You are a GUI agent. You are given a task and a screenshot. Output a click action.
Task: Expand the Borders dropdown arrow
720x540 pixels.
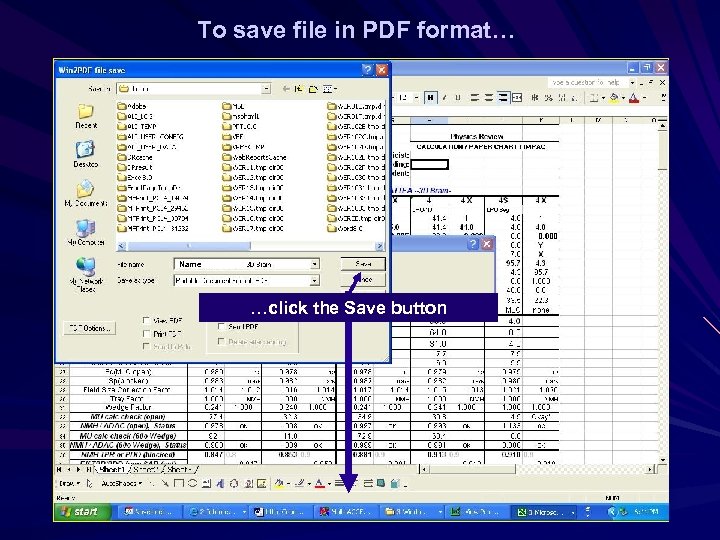click(x=603, y=97)
